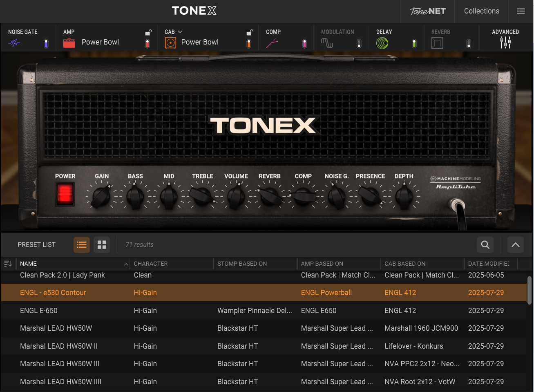Sort presets by Name column header
Image resolution: width=534 pixels, height=392 pixels.
coord(29,264)
